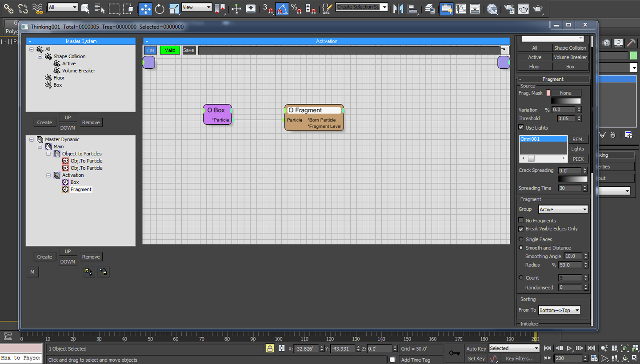Click Select and Manipulate icon
This screenshot has height=364, width=640.
(x=236, y=8)
